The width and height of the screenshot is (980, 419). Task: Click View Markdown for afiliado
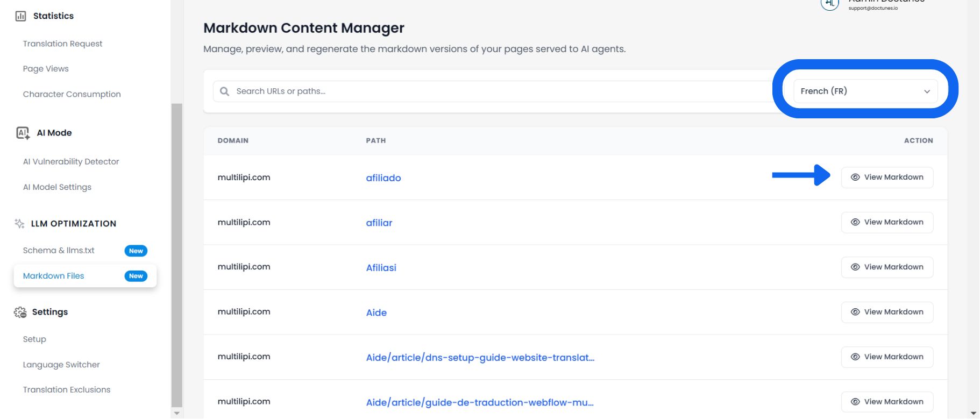[x=887, y=177]
